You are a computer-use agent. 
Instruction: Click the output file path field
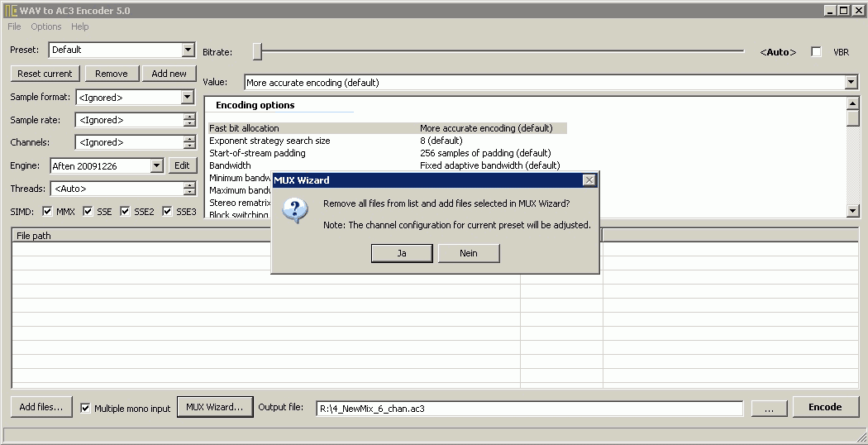pos(529,408)
